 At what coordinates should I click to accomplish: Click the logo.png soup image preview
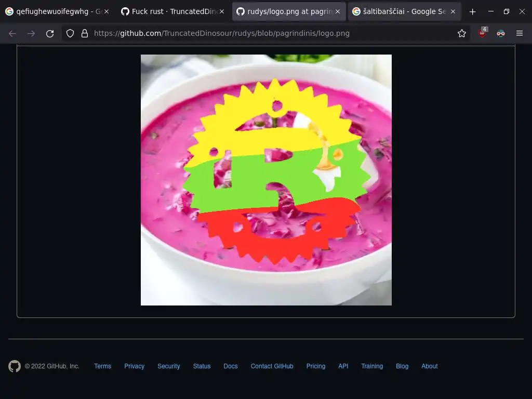(x=266, y=180)
